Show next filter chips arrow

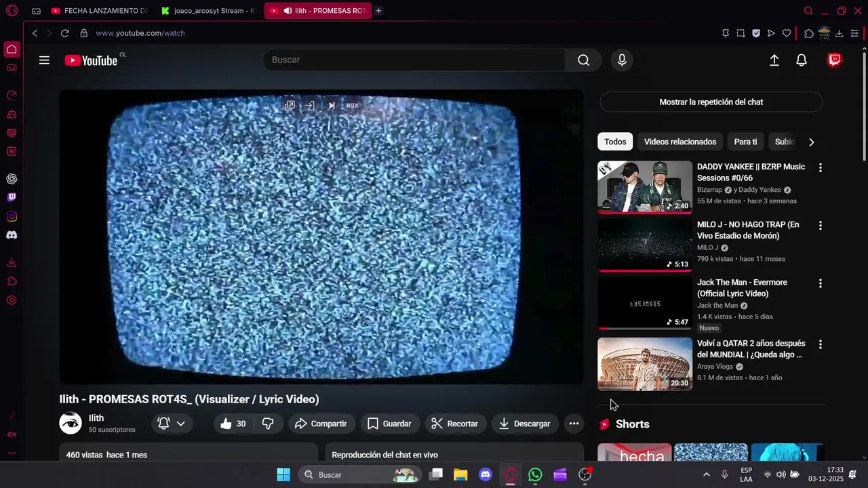(x=811, y=142)
